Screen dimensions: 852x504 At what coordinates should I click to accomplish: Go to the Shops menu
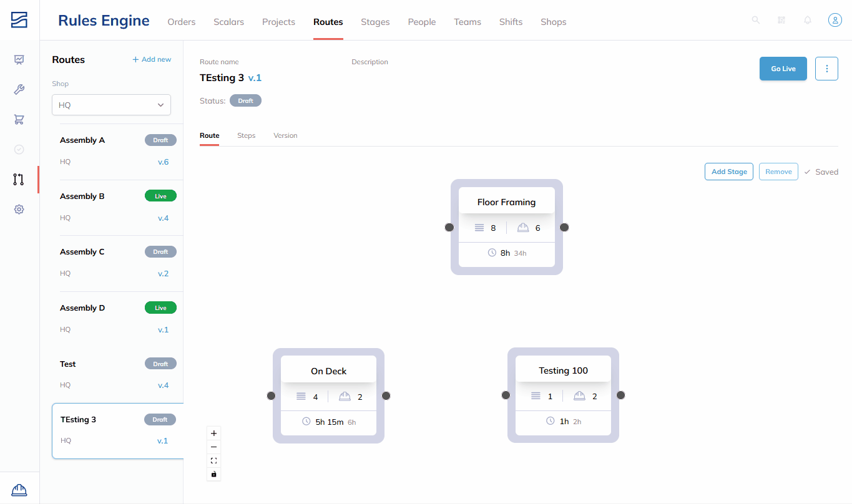[554, 22]
